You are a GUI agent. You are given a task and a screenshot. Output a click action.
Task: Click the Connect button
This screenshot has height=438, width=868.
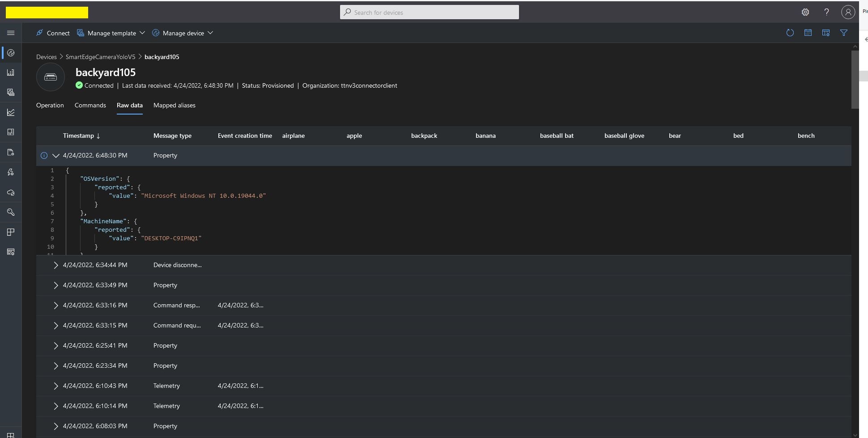tap(53, 33)
